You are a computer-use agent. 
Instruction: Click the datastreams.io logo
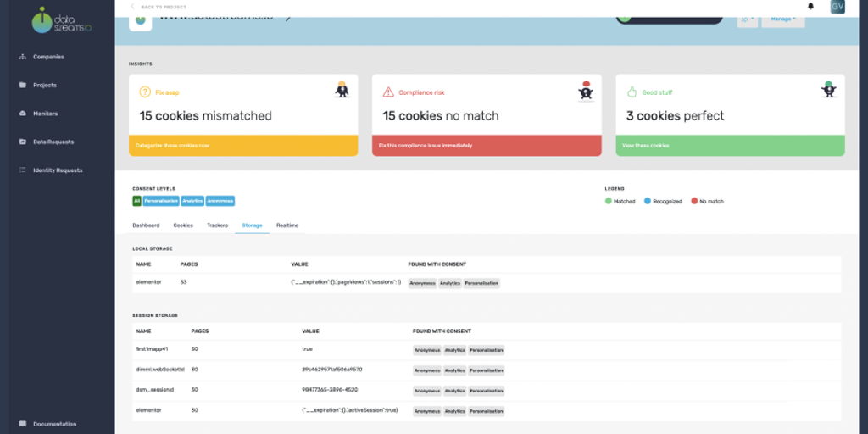61,19
